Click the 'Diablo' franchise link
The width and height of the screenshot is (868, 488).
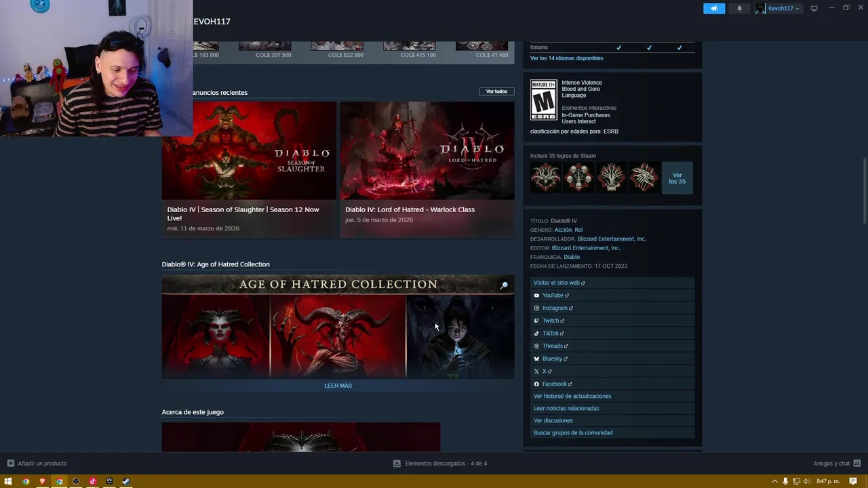coord(572,257)
